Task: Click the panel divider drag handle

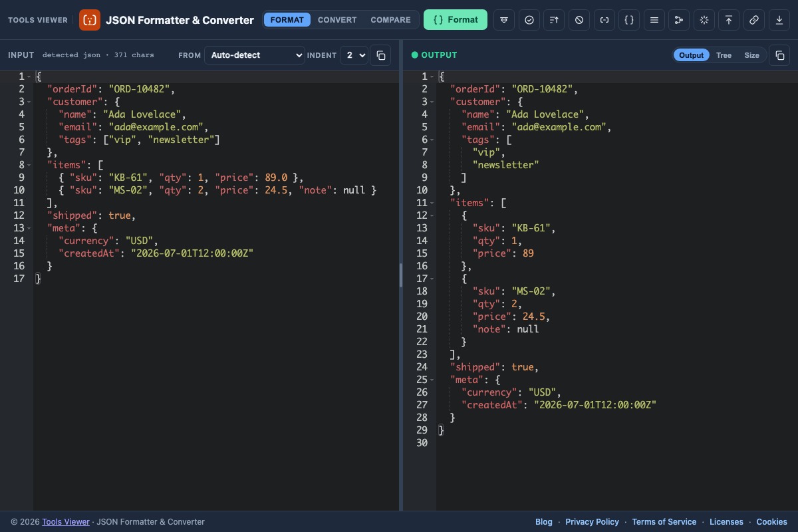Action: click(401, 275)
